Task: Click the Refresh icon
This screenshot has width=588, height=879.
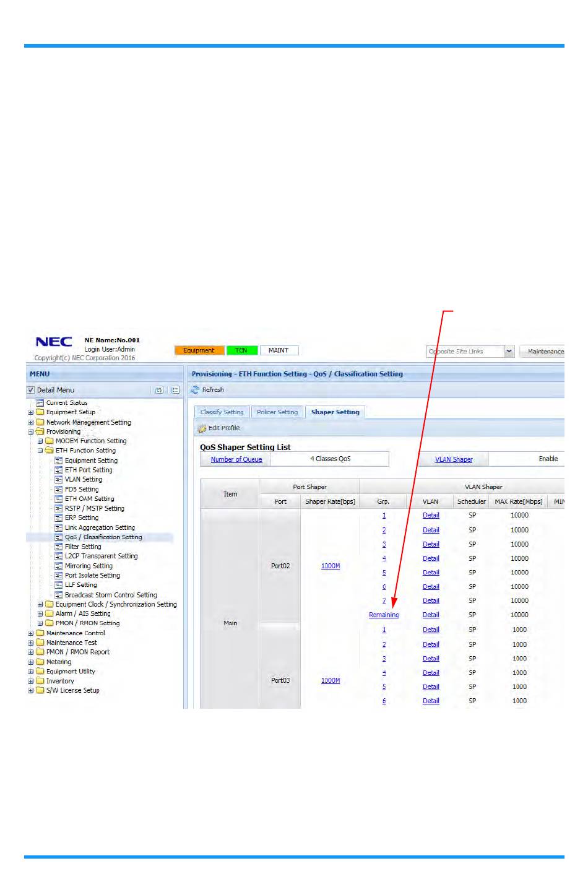Action: click(195, 390)
